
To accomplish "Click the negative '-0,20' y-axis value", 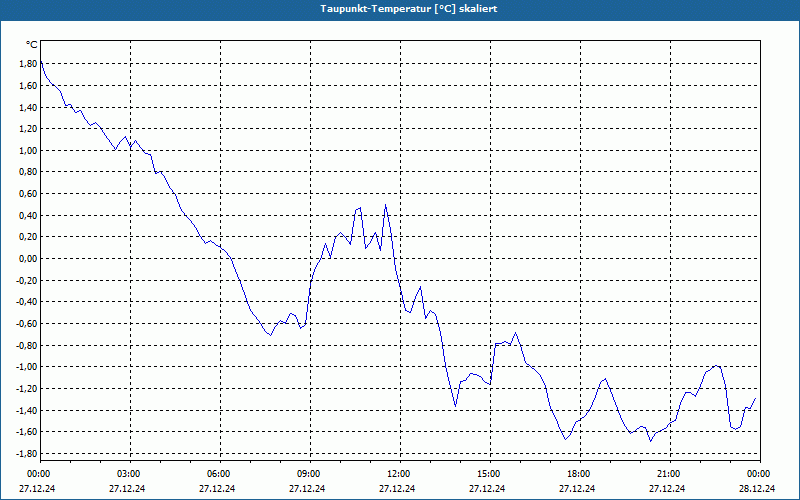I will pyautogui.click(x=28, y=280).
